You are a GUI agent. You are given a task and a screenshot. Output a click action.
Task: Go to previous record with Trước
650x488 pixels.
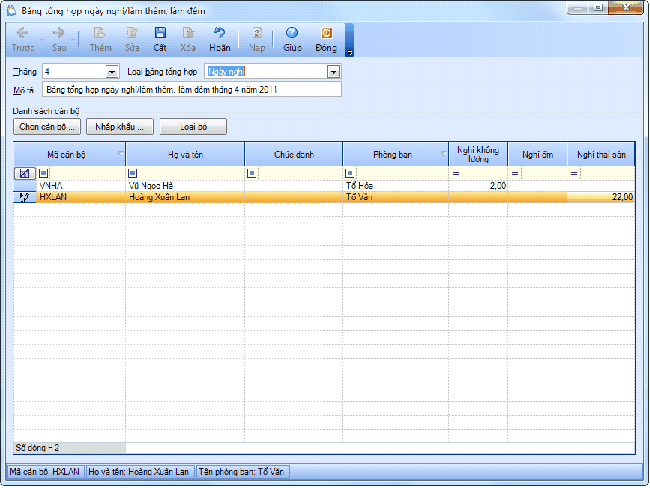point(23,39)
